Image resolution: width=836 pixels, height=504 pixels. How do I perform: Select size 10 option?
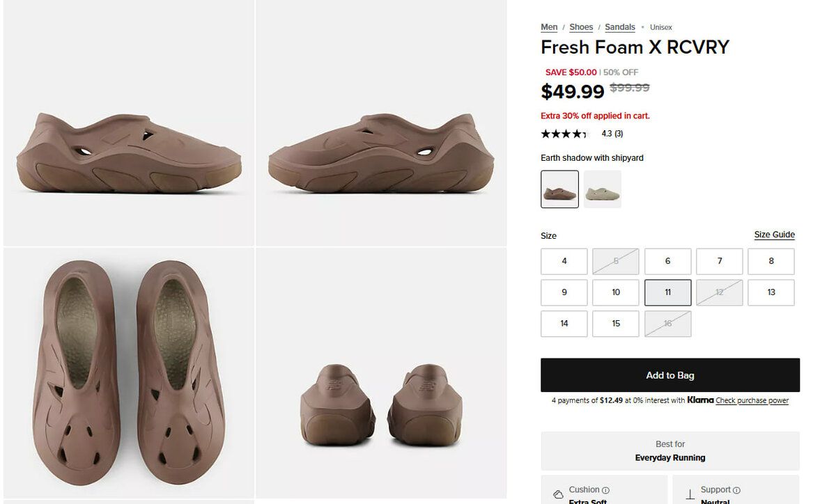click(x=616, y=292)
